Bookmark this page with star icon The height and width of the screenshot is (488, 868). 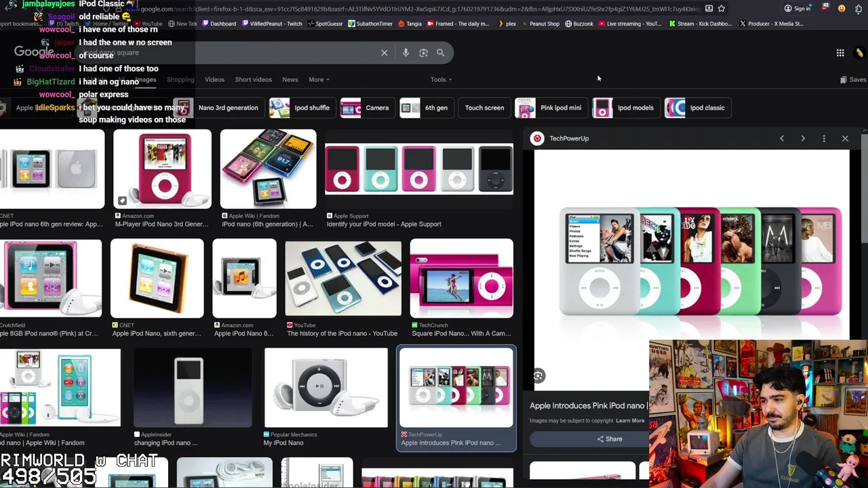(x=722, y=9)
